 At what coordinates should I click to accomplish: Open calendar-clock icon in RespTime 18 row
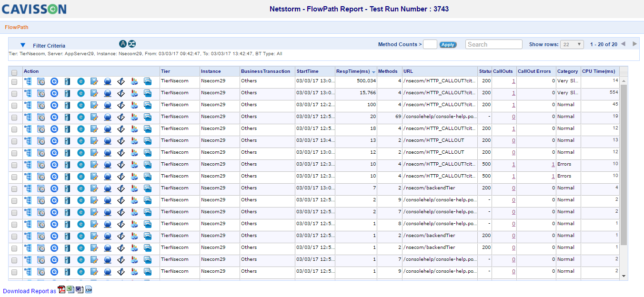[x=41, y=129]
